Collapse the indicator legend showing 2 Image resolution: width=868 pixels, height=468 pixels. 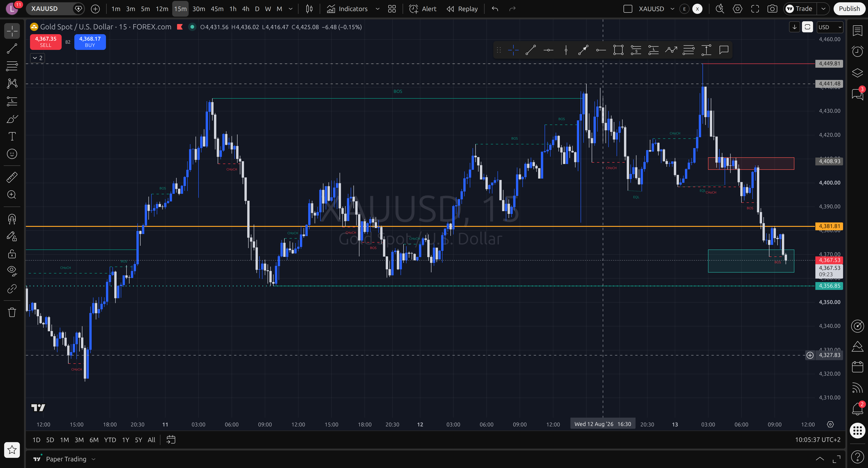(x=37, y=58)
